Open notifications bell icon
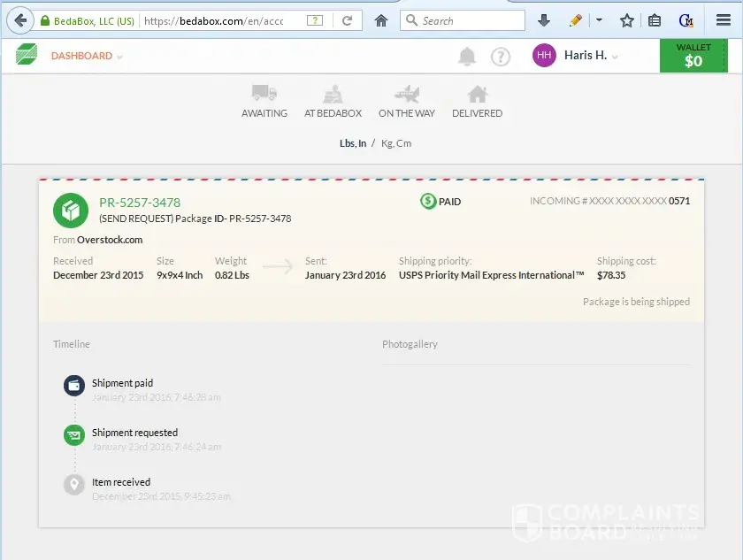Viewport: 743px width, 560px height. [467, 57]
